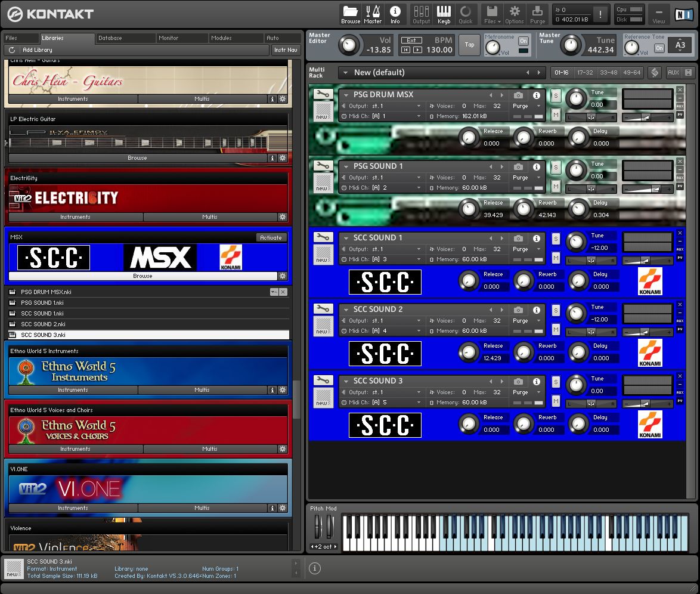Screen dimensions: 700x594
Task: Solo the SCC SOUND 1 instrument
Action: [556, 239]
